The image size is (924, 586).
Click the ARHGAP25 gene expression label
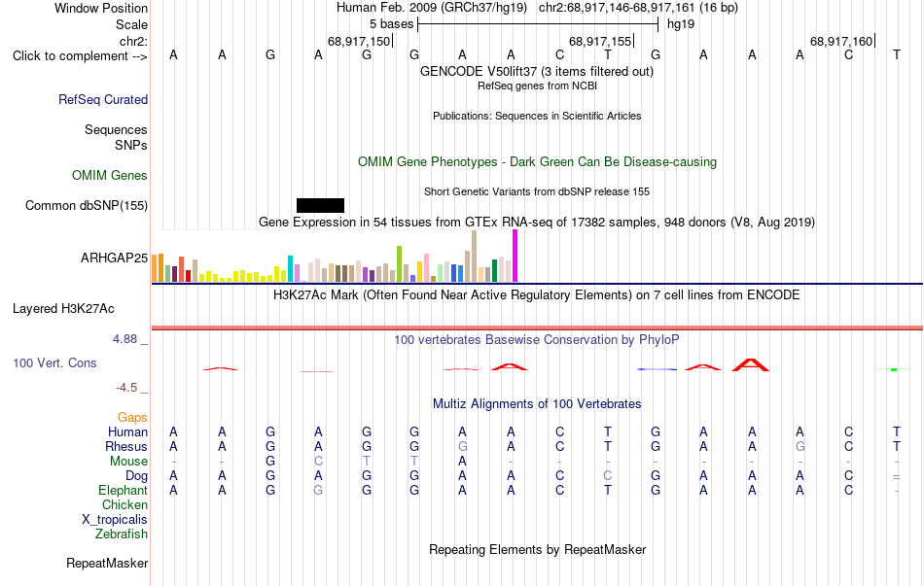(115, 258)
